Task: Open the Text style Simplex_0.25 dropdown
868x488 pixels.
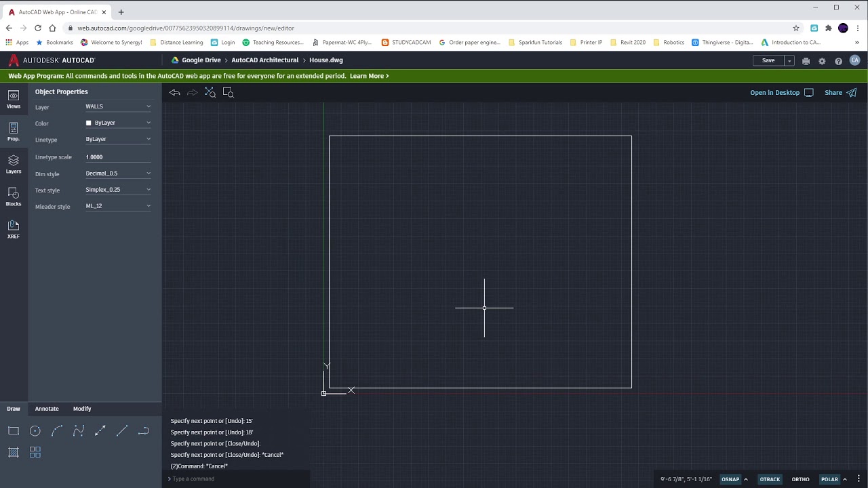Action: (x=118, y=189)
